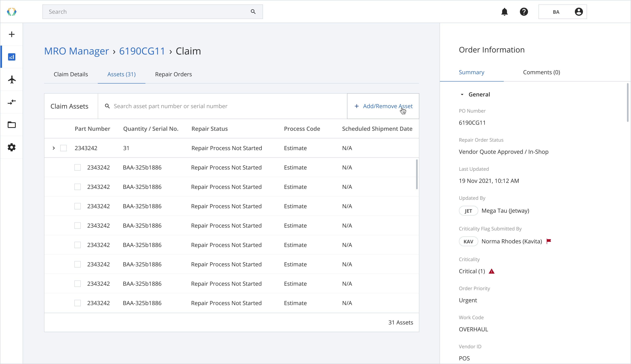631x364 pixels.
Task: Click the Vendor ID value POS
Action: 464,358
